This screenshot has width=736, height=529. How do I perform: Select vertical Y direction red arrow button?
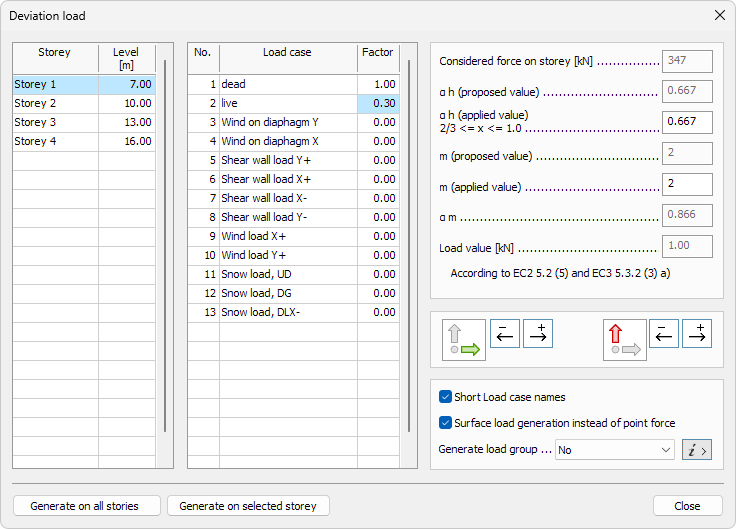pyautogui.click(x=625, y=340)
